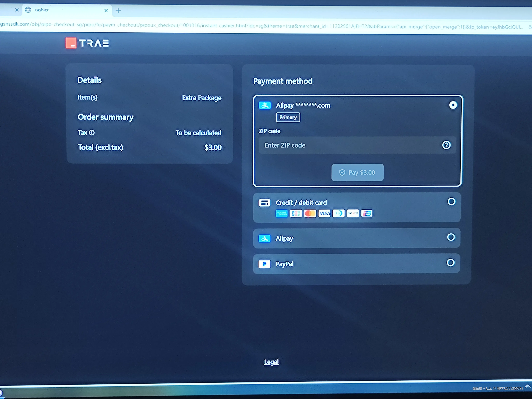
Task: Click the JCB card logo
Action: [x=296, y=213]
